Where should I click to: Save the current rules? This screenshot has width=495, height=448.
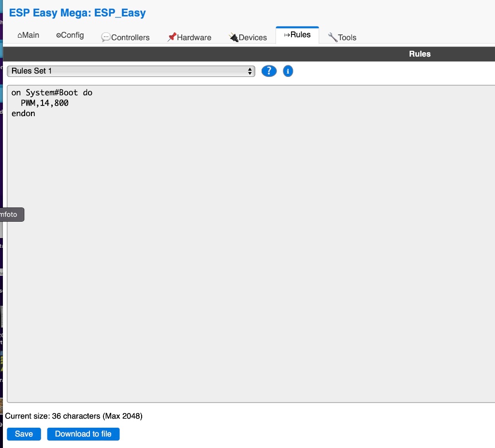coord(24,434)
